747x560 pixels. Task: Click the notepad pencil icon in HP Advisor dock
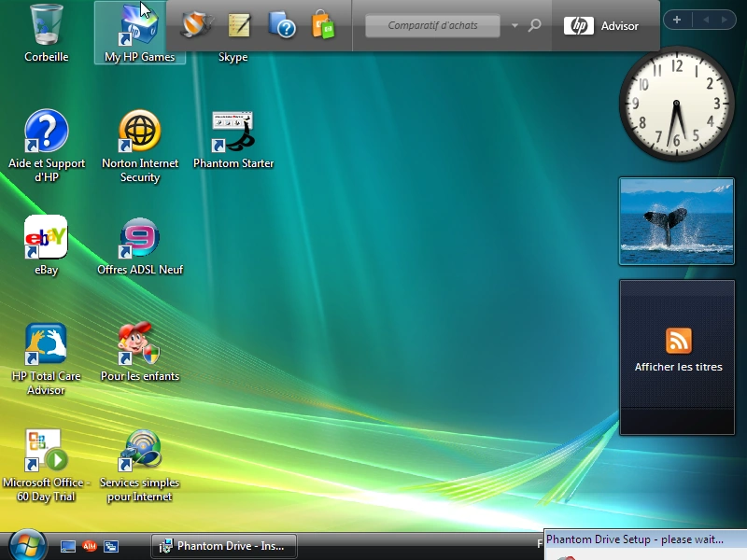(x=239, y=25)
